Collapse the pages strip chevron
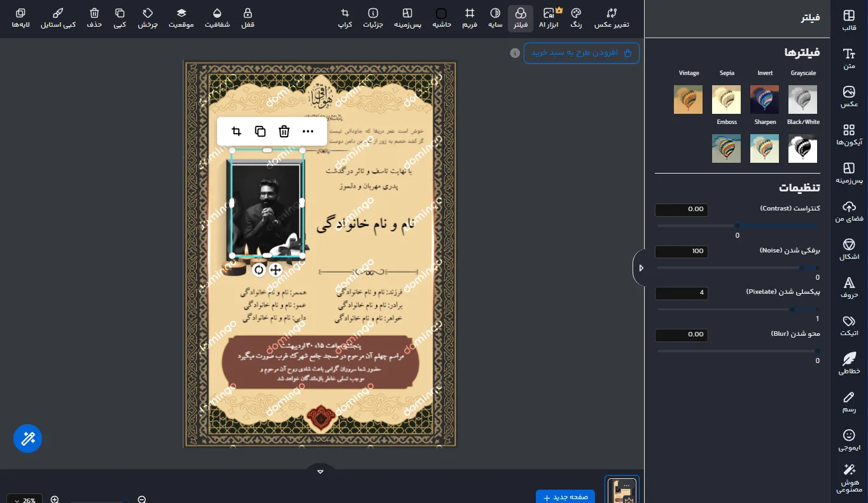 pyautogui.click(x=321, y=471)
